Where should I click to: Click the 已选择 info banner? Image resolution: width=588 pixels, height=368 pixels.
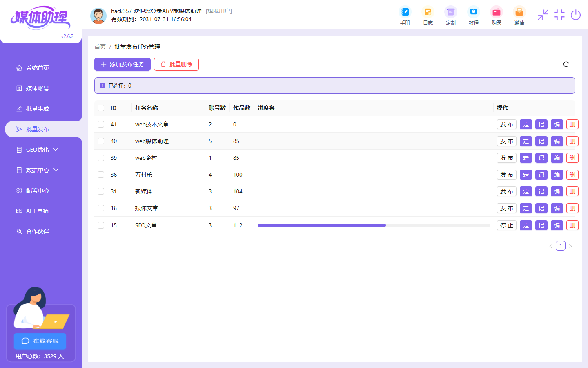(x=335, y=85)
